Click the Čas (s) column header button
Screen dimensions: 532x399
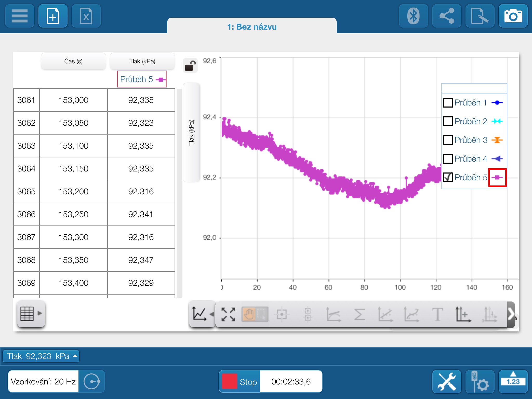tap(73, 61)
